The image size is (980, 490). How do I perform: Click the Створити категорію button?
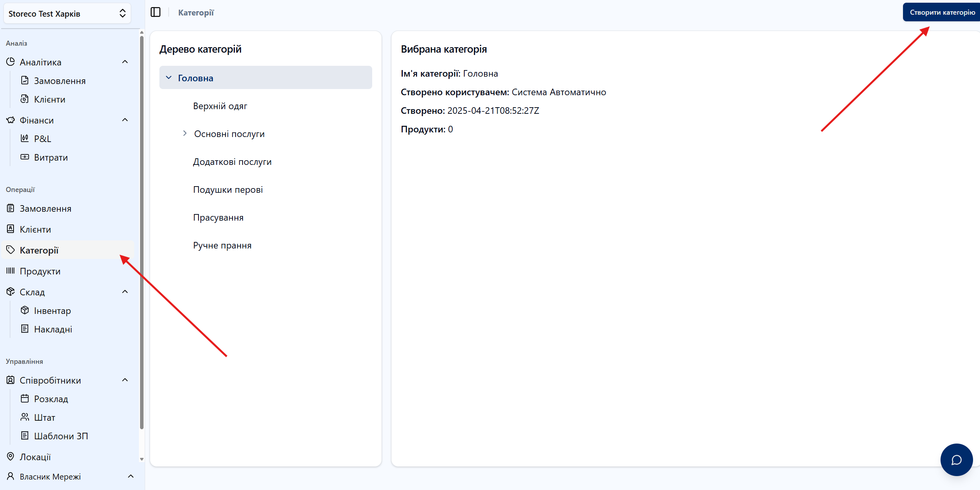[941, 12]
